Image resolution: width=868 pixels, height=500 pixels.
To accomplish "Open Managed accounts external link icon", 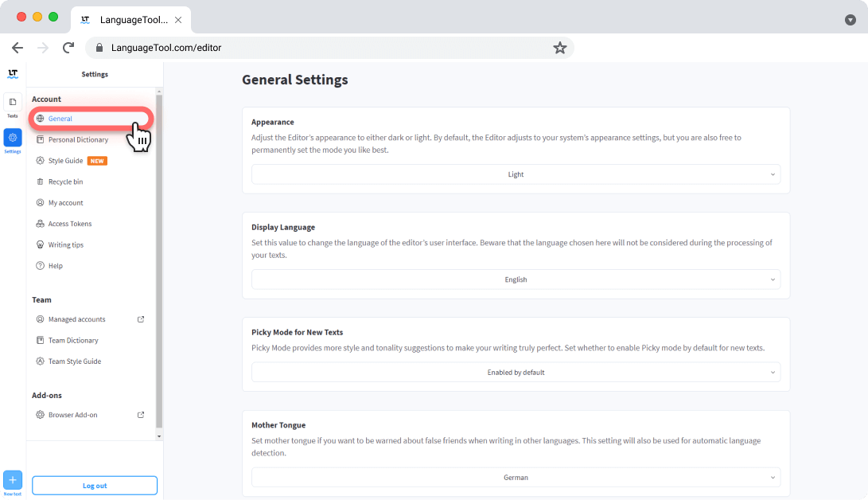I will pyautogui.click(x=141, y=319).
